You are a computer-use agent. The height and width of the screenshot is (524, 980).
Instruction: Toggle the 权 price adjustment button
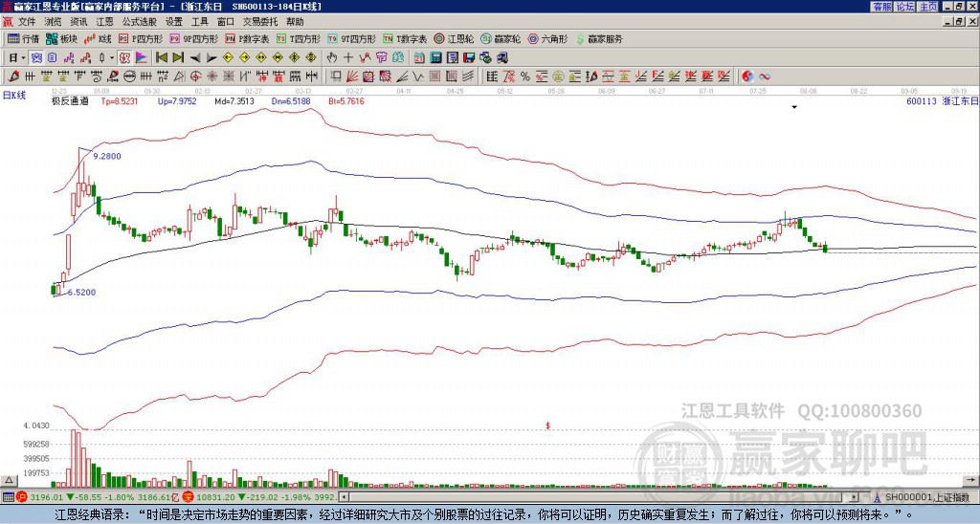coord(124,57)
